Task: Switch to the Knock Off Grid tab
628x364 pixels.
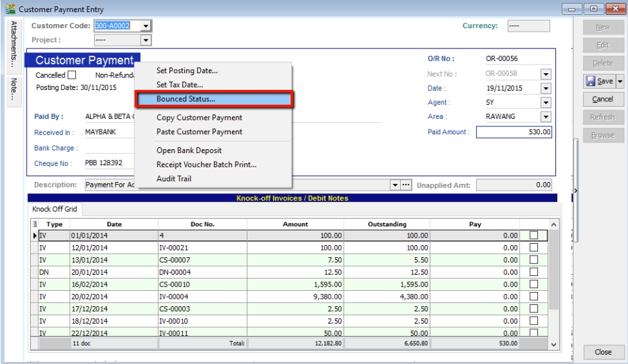Action: click(x=54, y=210)
